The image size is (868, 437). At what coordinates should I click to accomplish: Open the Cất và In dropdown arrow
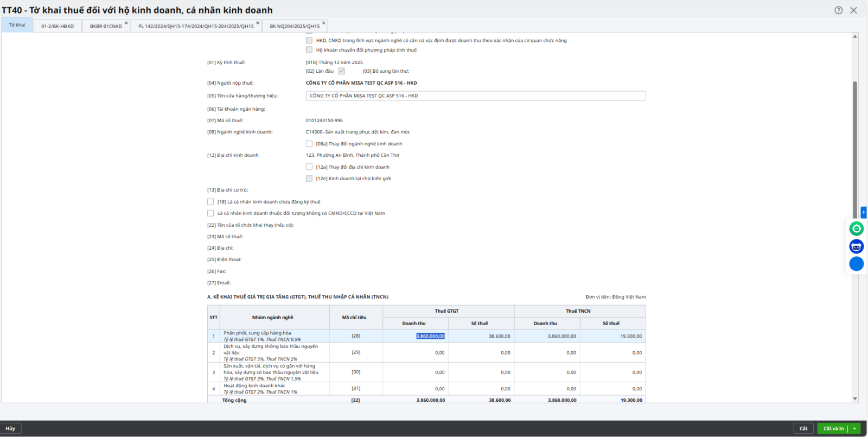point(854,428)
